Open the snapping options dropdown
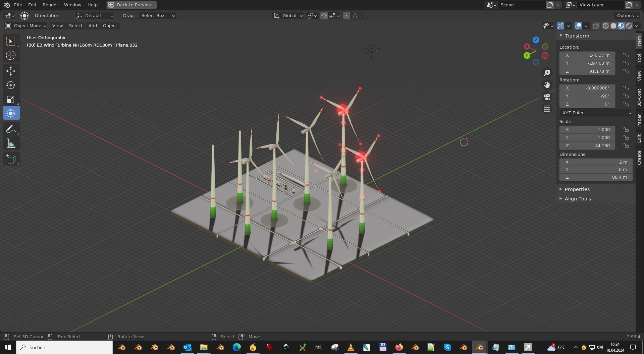Image resolution: width=644 pixels, height=354 pixels. click(x=334, y=16)
